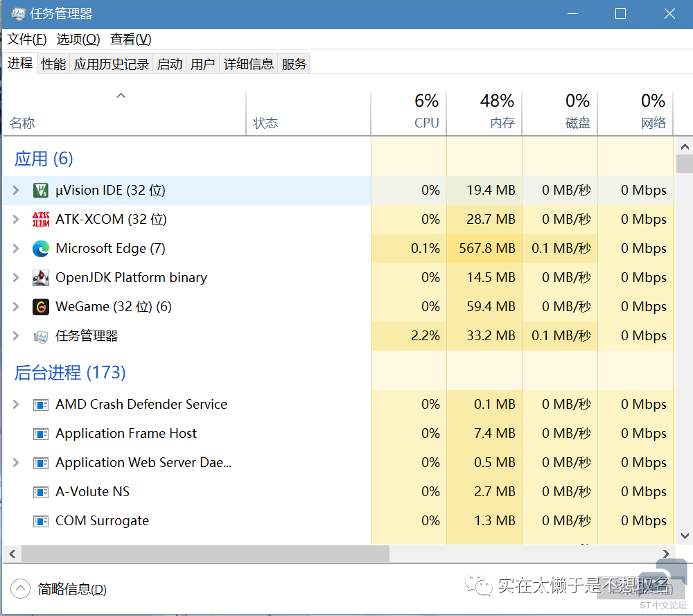693x616 pixels.
Task: Click the Application Web Server Daemon icon
Action: click(x=41, y=463)
